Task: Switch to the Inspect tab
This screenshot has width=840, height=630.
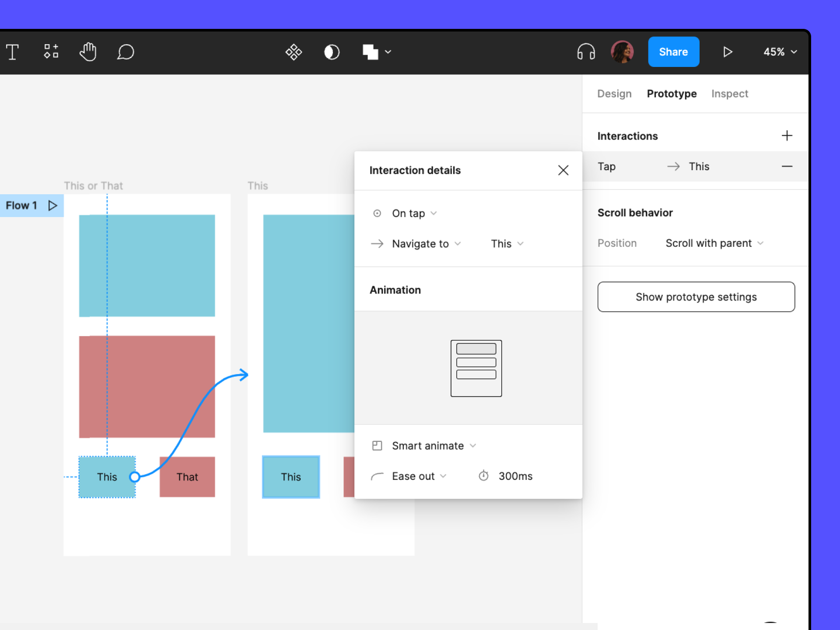Action: point(730,93)
